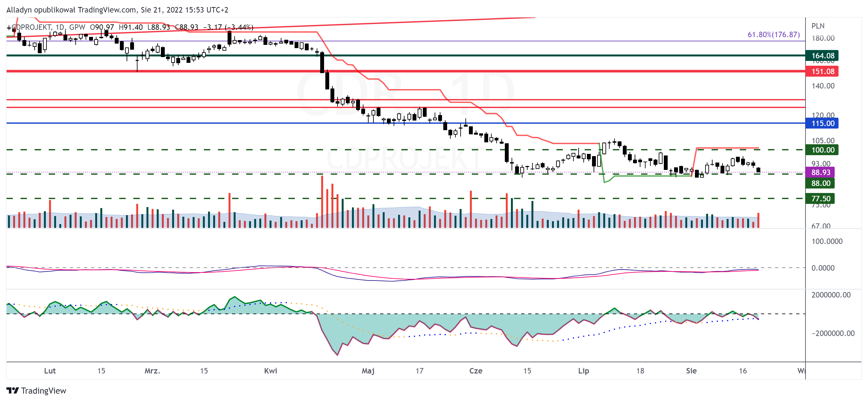Click the 140.00 price axis value
The image size is (868, 402).
[823, 86]
